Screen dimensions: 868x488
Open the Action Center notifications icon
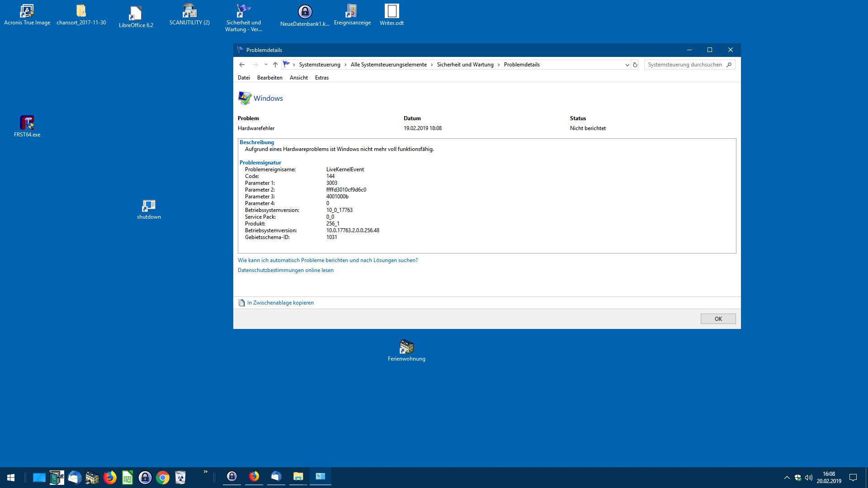(x=853, y=478)
